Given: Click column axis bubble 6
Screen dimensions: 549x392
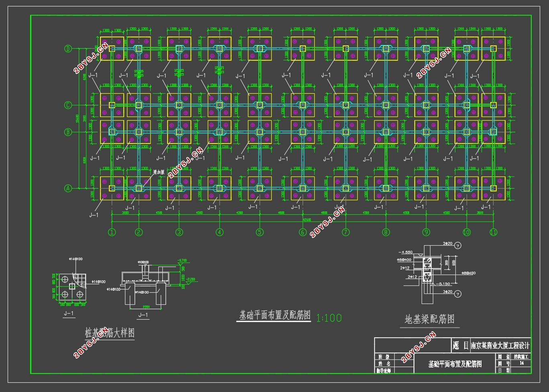Looking at the screenshot, I should point(303,232).
